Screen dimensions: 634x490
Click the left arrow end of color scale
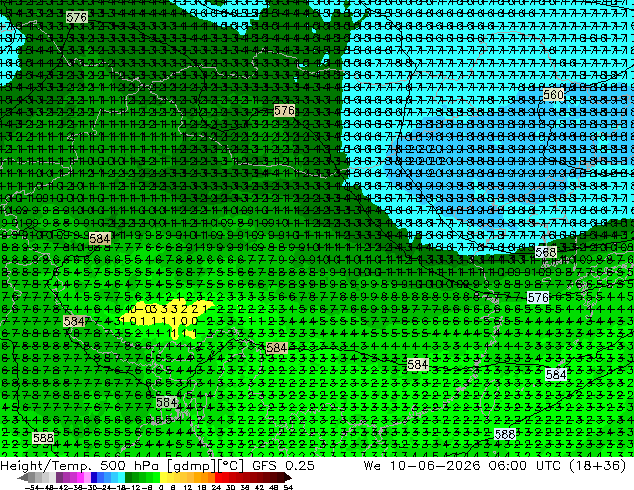pos(23,477)
